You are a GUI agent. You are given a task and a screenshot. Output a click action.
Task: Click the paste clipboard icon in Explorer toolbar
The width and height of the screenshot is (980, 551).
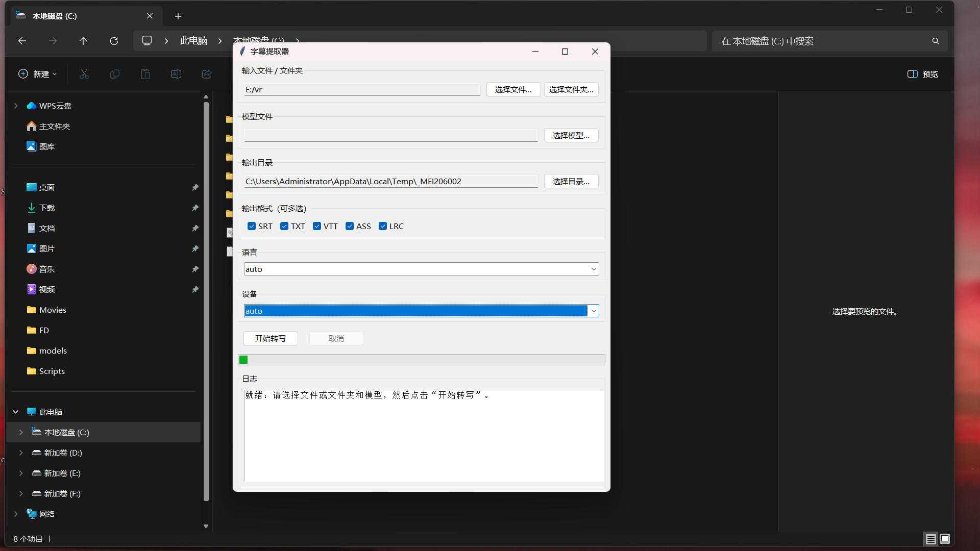pyautogui.click(x=145, y=74)
